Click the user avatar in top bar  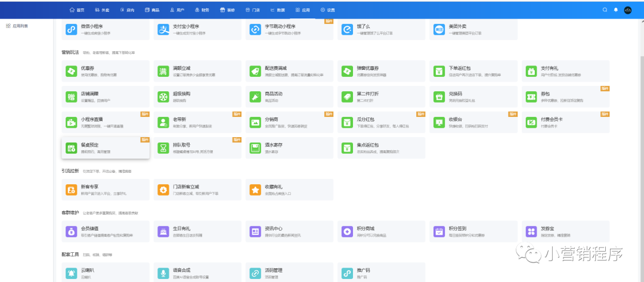point(627,10)
